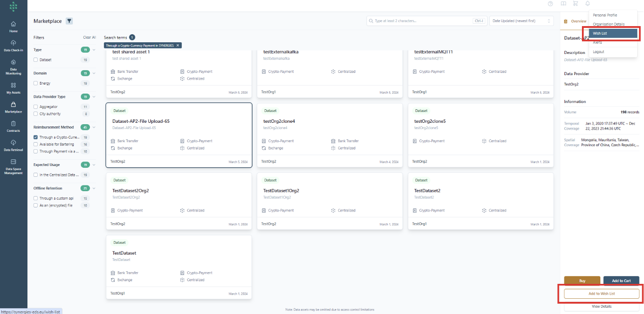Screen dimensions: 644x314
Task: Click the Add to Wish List button
Action: [601, 294]
